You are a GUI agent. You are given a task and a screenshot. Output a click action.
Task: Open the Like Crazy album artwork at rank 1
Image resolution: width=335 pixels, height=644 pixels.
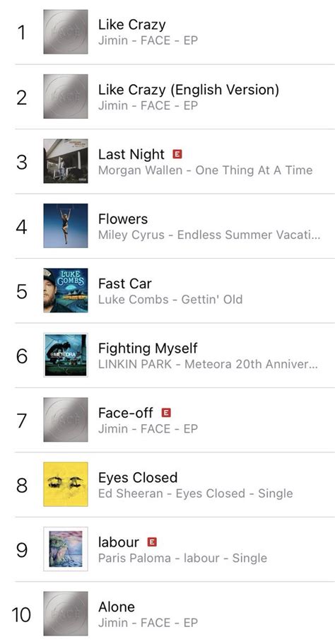(66, 32)
